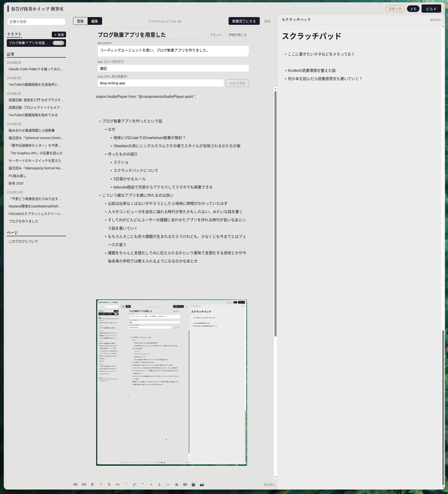Click the 削除 delete link
This screenshot has height=494, width=448.
(x=267, y=21)
